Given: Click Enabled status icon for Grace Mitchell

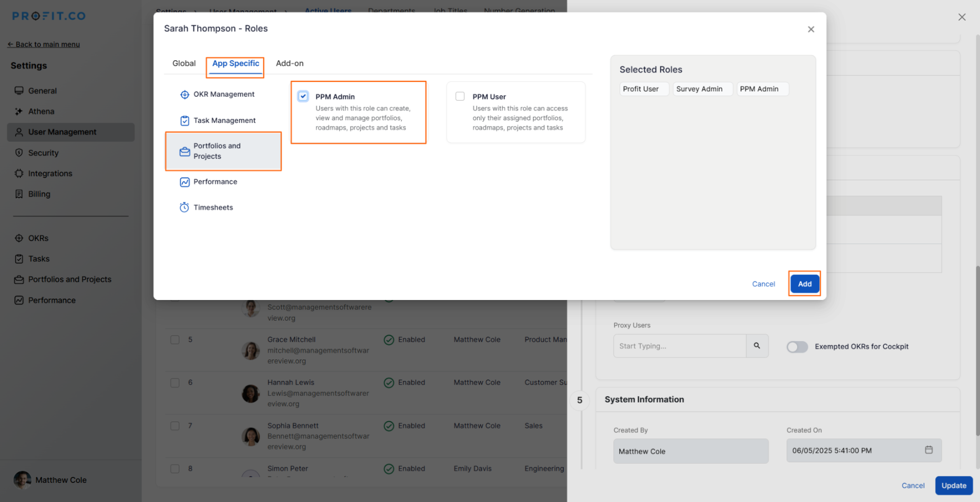Looking at the screenshot, I should pyautogui.click(x=389, y=340).
